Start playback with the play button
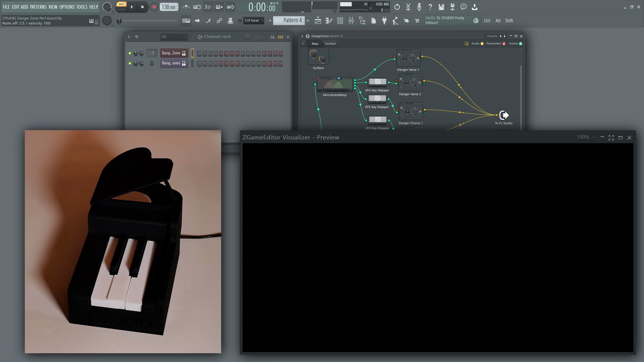Screen dimensions: 644x362 (132, 7)
